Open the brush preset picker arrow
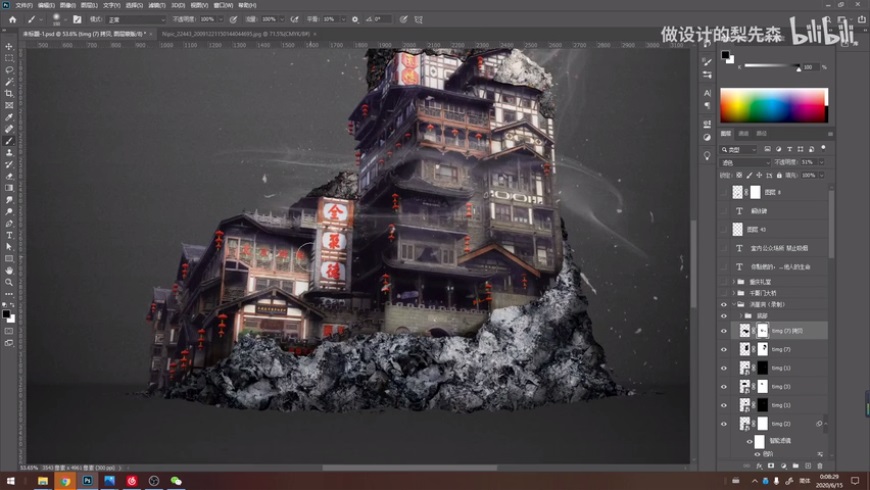870x490 pixels. coord(65,19)
